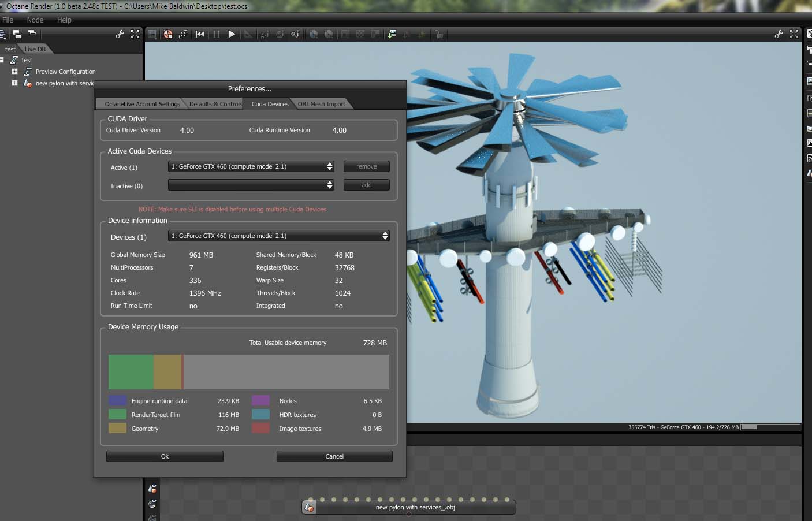Switch to the Live DB tab
Viewport: 812px width, 521px height.
coord(35,49)
